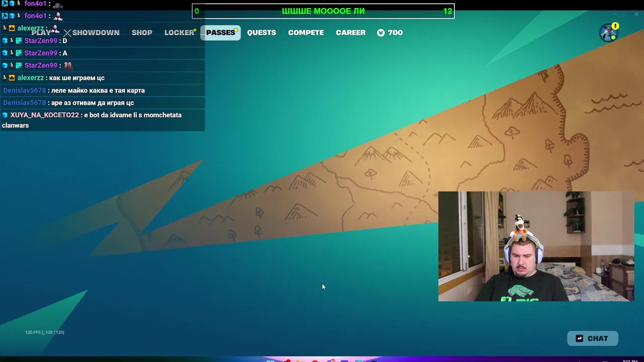Click the poll progress bar ШШШЕ МОООЕ ЛИ
Image resolution: width=644 pixels, height=362 pixels.
pos(323,11)
